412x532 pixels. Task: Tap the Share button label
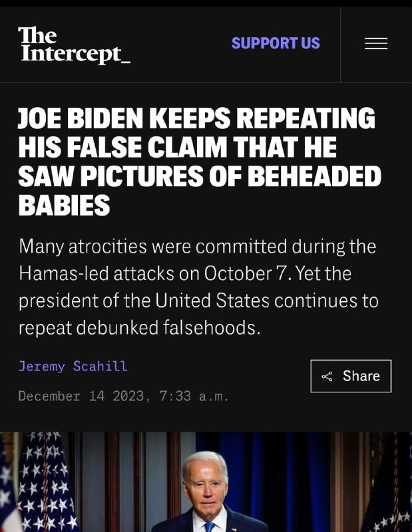[x=361, y=376]
